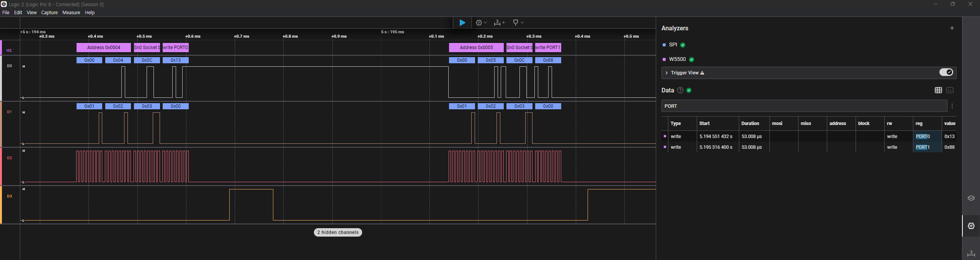Click the W5500 analyzer green status check

point(691,59)
